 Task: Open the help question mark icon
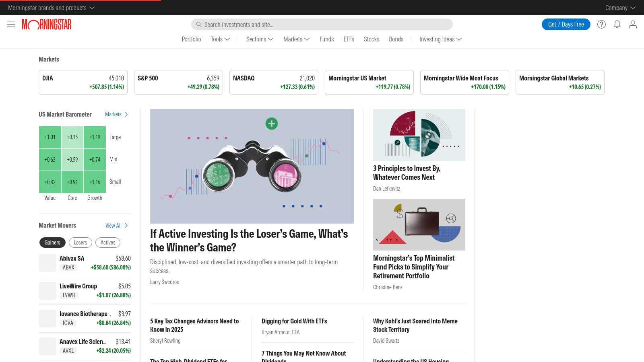click(x=601, y=25)
